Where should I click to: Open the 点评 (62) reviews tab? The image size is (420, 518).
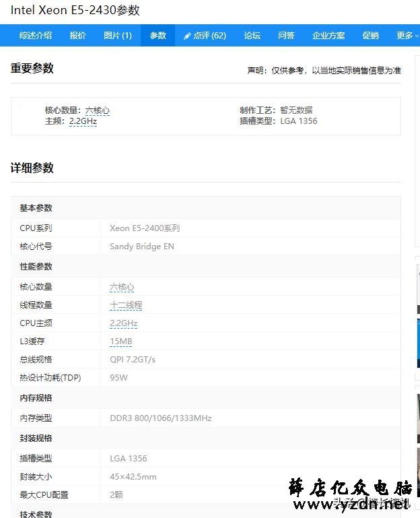pos(205,35)
